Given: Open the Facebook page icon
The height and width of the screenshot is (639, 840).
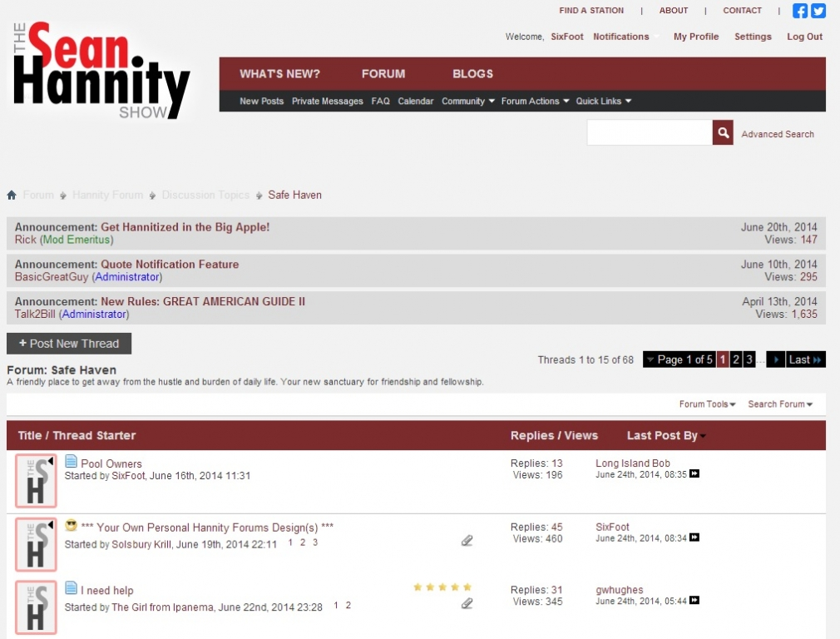Looking at the screenshot, I should tap(800, 11).
